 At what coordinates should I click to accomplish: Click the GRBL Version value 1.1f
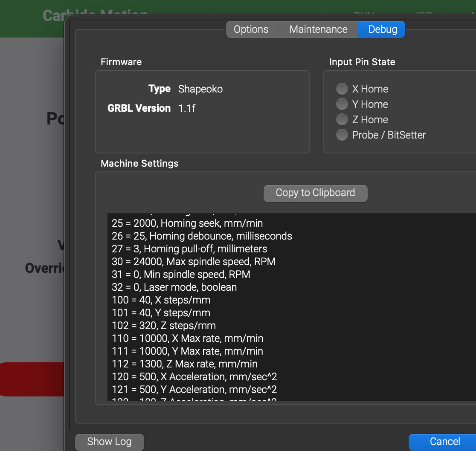pyautogui.click(x=187, y=108)
